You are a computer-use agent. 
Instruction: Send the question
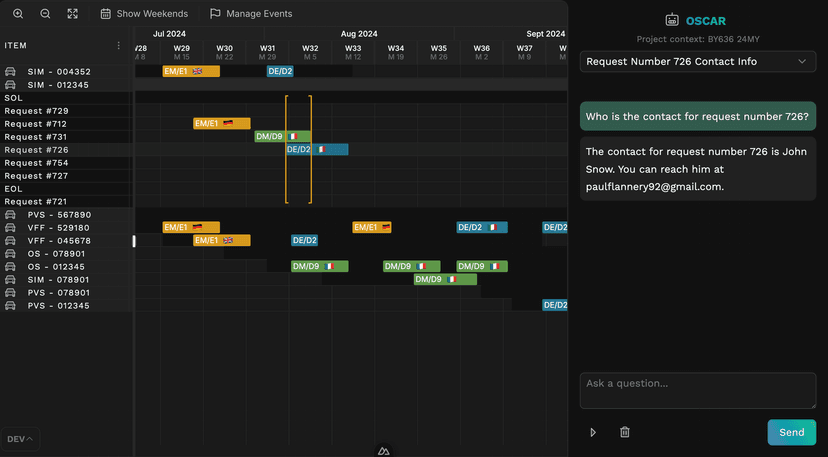792,432
